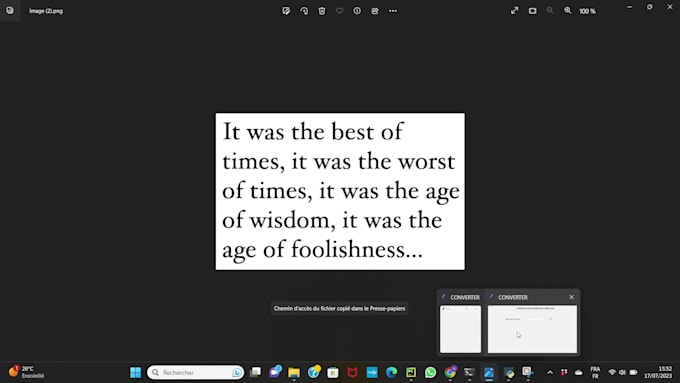Viewport: 680px width, 383px height.
Task: Open the Snipping Tool taskbar icon
Action: 528,372
